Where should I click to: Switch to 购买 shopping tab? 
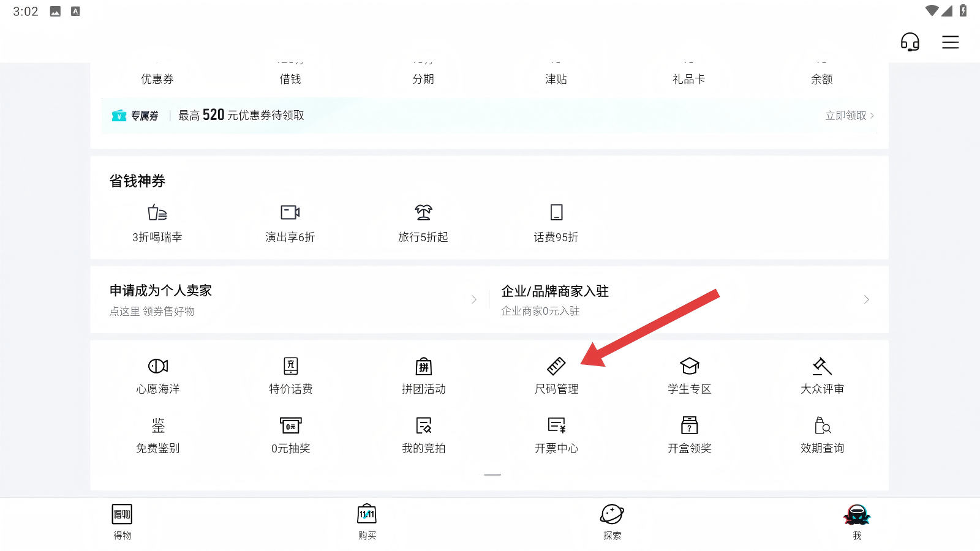tap(367, 522)
